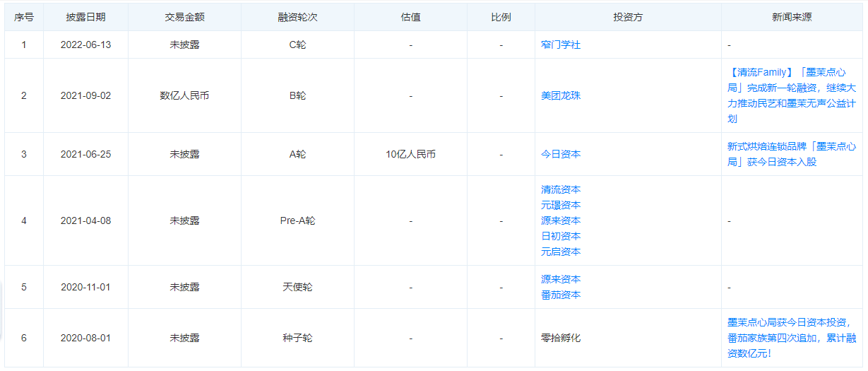Open investor link 日初资本
Viewport: 868px width, 371px height.
click(561, 236)
